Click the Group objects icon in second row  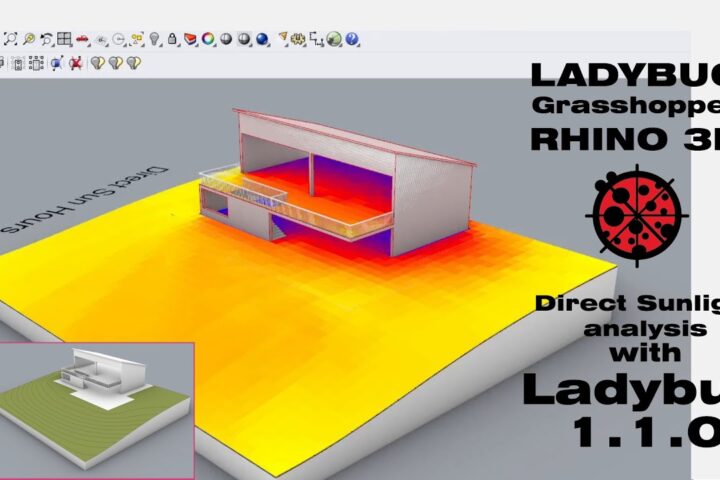17,63
